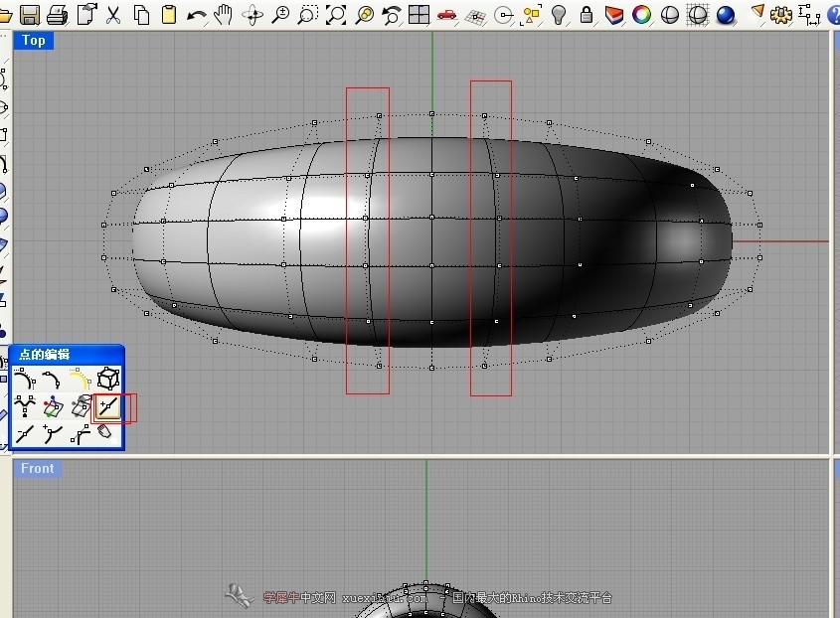Click the blue Render sphere icon
Screen dimensions: 840x618
click(x=726, y=15)
